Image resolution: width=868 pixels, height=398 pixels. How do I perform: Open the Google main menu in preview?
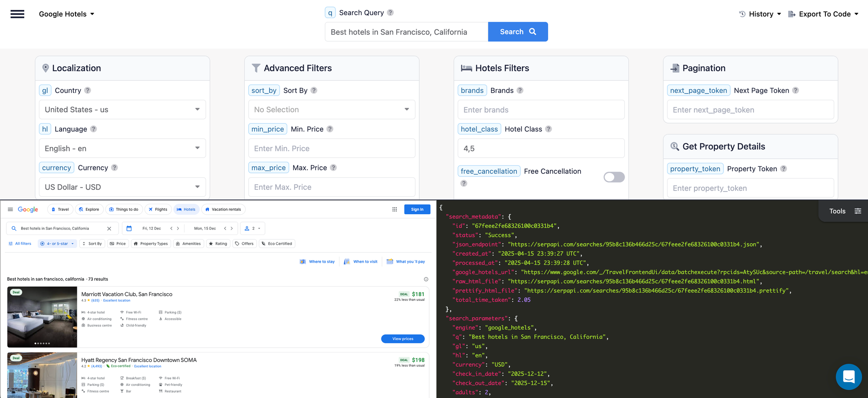10,209
